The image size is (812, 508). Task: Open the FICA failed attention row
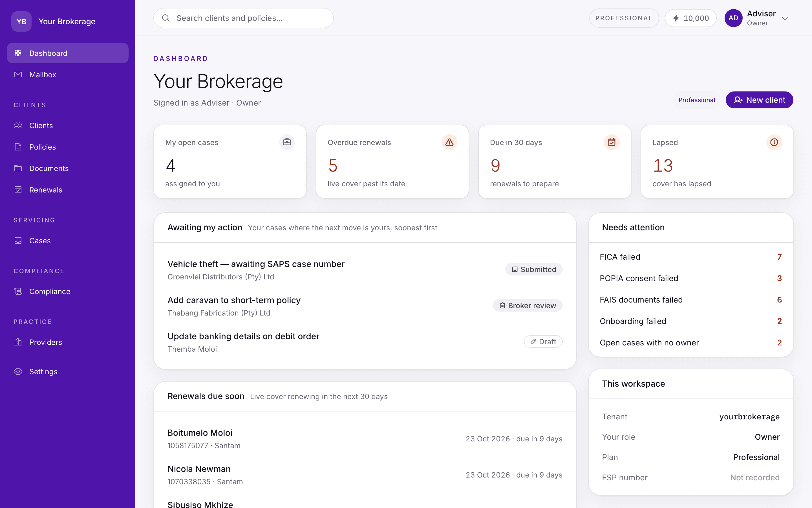tap(690, 257)
